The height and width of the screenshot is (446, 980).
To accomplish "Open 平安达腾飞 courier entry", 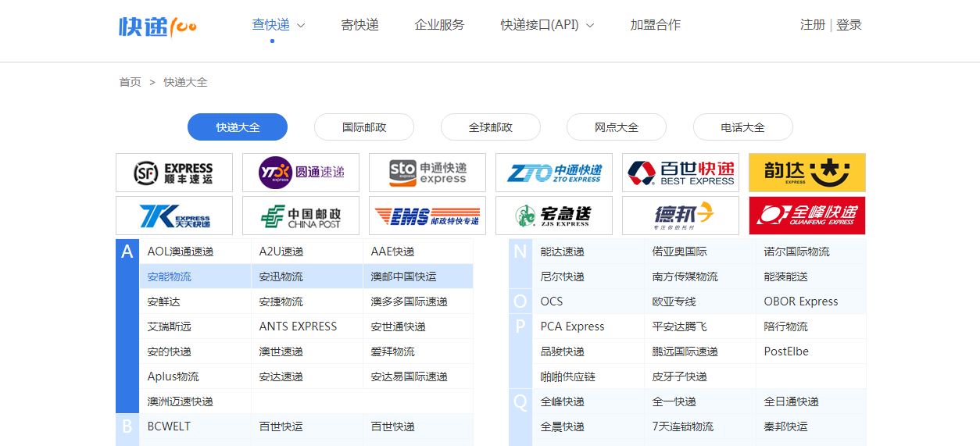I will pos(680,326).
